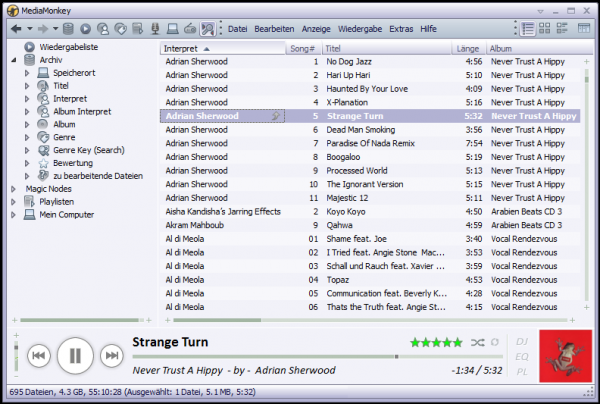Click the back navigation arrow in toolbar
This screenshot has height=404, width=600.
[15, 29]
